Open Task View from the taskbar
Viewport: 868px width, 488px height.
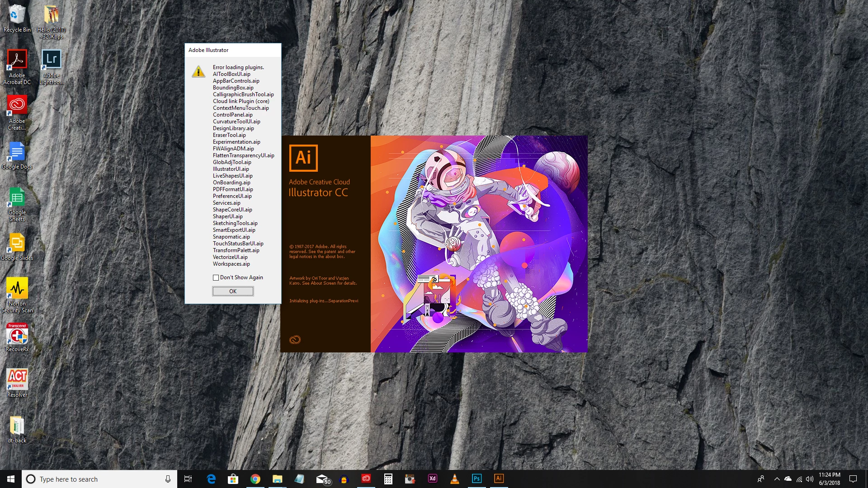point(188,479)
